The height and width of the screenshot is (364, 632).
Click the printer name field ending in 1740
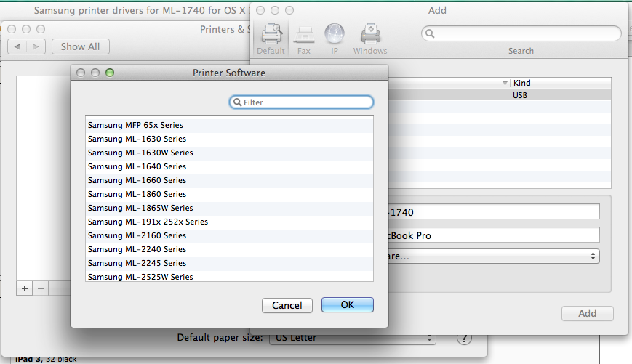[x=495, y=212]
